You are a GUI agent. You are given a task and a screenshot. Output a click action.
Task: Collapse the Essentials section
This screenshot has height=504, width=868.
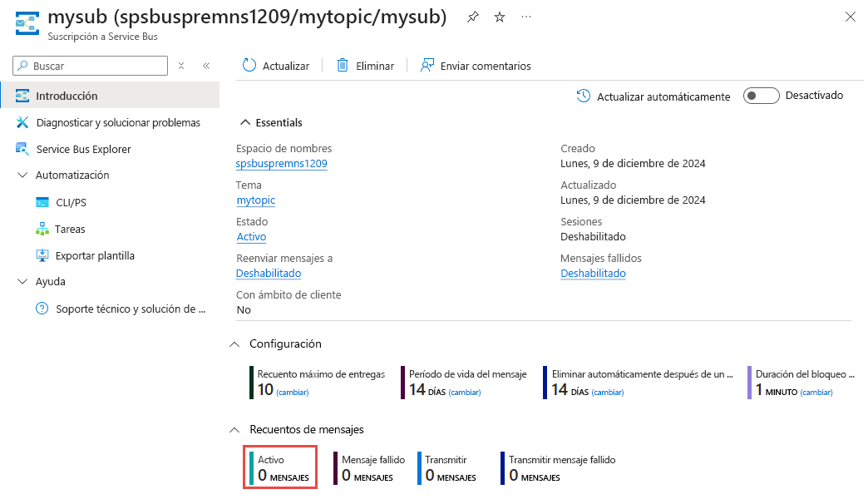coord(245,122)
